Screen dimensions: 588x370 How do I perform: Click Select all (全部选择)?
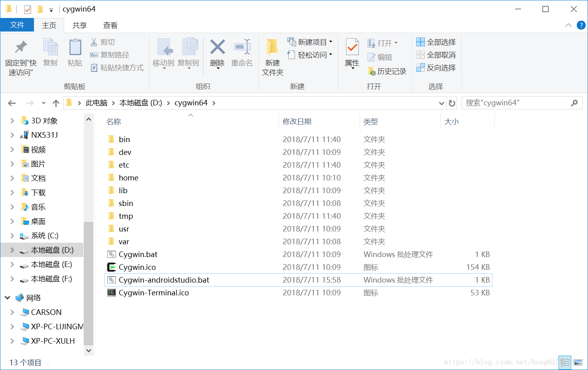click(436, 42)
